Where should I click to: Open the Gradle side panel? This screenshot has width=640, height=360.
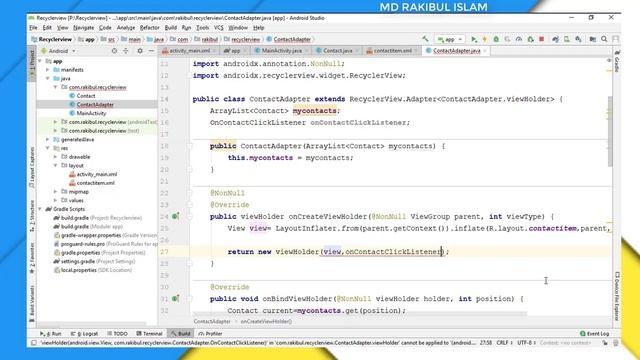point(617,61)
